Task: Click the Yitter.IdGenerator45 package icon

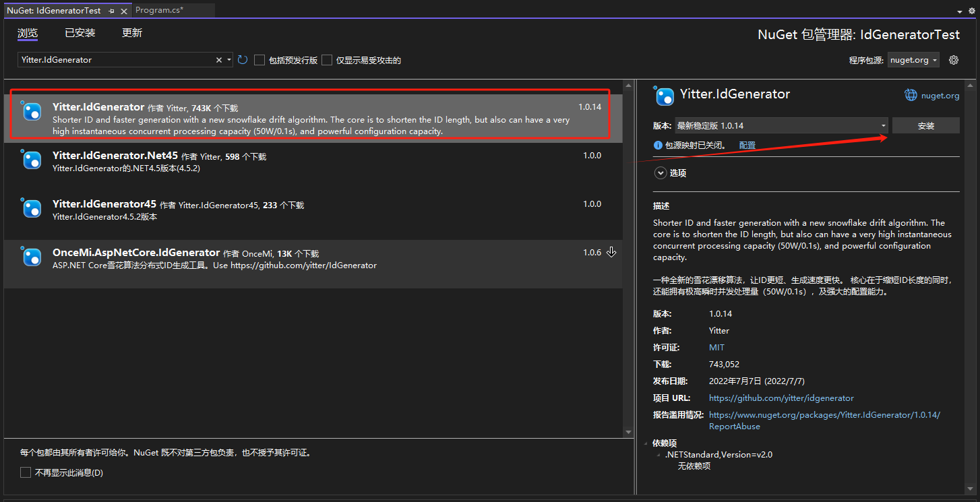Action: [32, 209]
